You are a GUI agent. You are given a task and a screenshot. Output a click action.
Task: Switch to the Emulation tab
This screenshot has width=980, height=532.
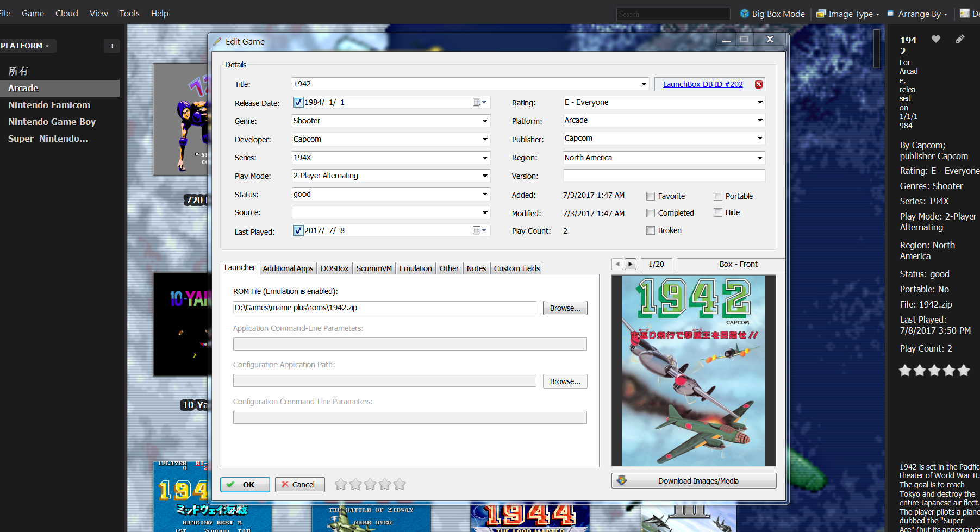(x=416, y=268)
